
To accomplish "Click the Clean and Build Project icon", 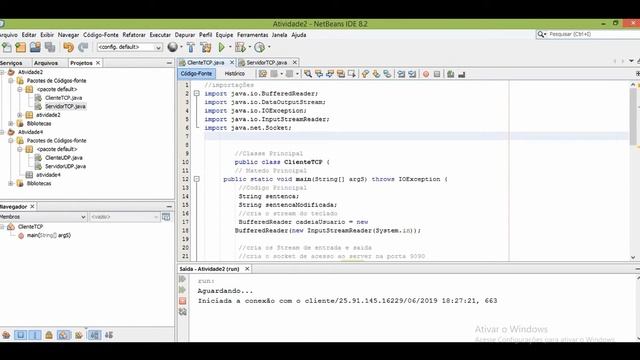I will (x=206, y=47).
